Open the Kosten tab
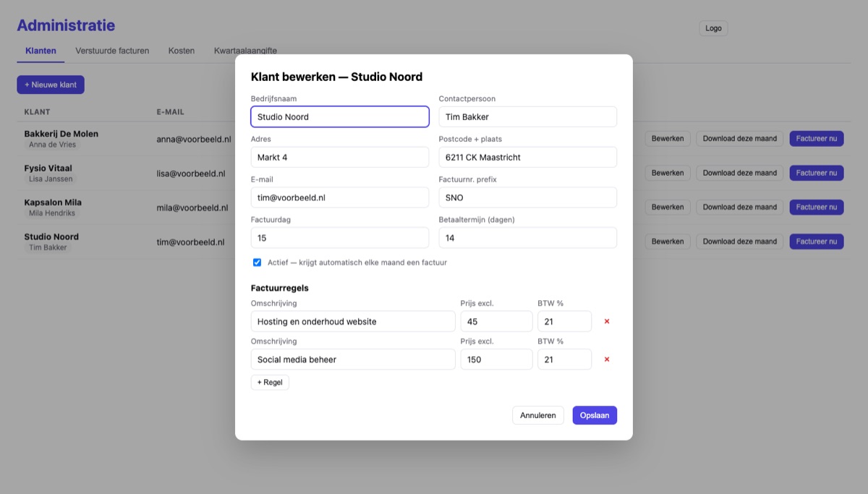Viewport: 868px width, 494px height. click(182, 51)
